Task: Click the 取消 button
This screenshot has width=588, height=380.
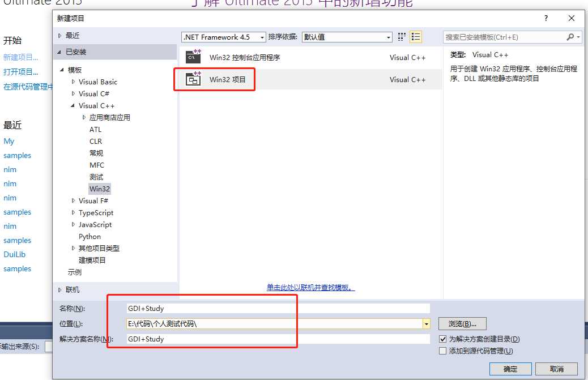Action: [556, 369]
